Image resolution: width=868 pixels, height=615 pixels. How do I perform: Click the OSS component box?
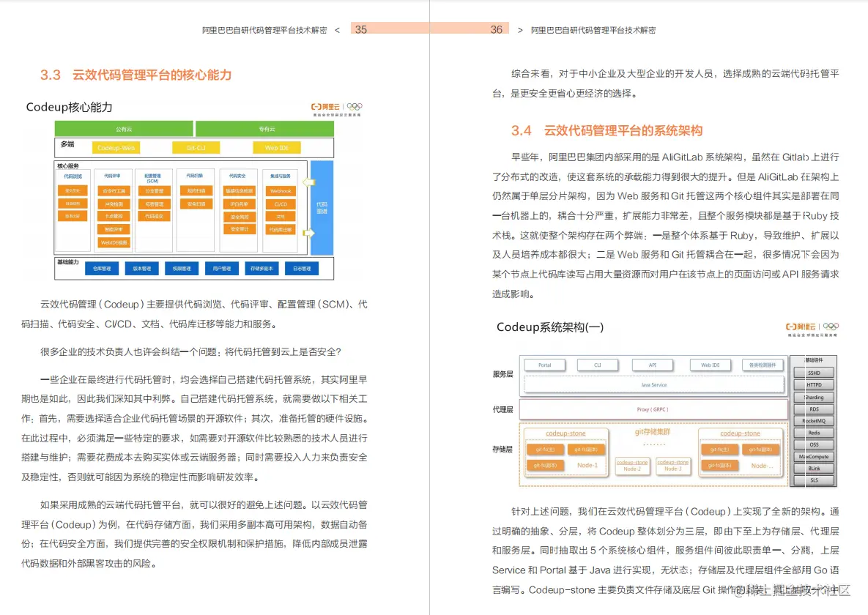point(814,445)
